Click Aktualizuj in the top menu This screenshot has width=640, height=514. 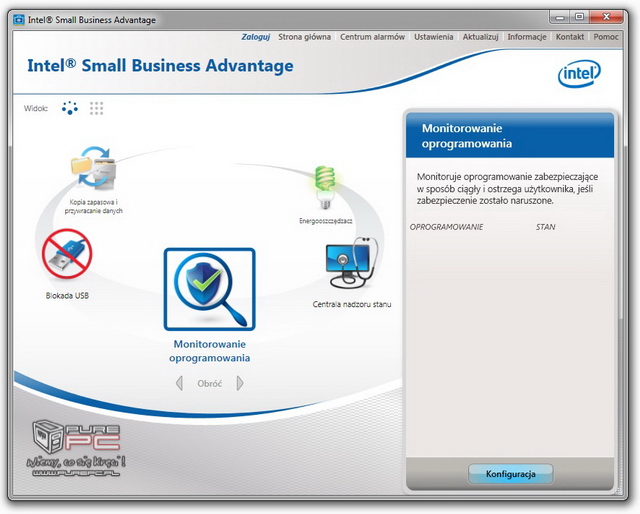tap(480, 37)
